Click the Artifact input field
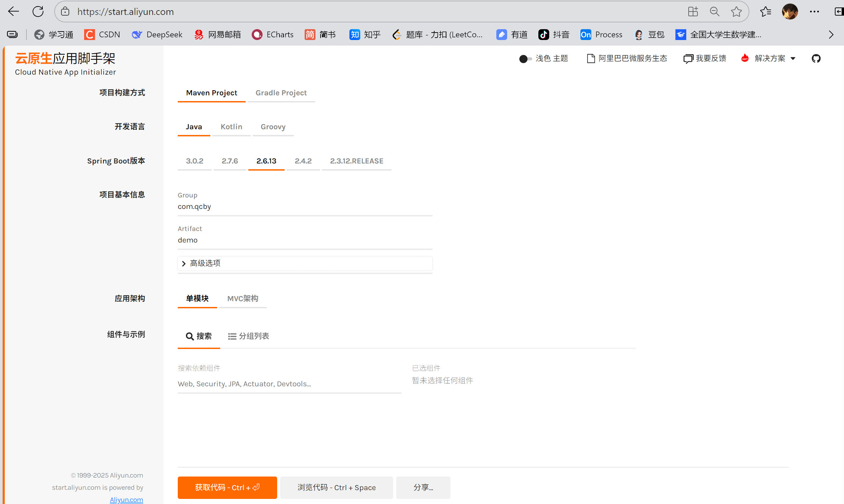Viewport: 844px width, 504px height. pyautogui.click(x=305, y=240)
